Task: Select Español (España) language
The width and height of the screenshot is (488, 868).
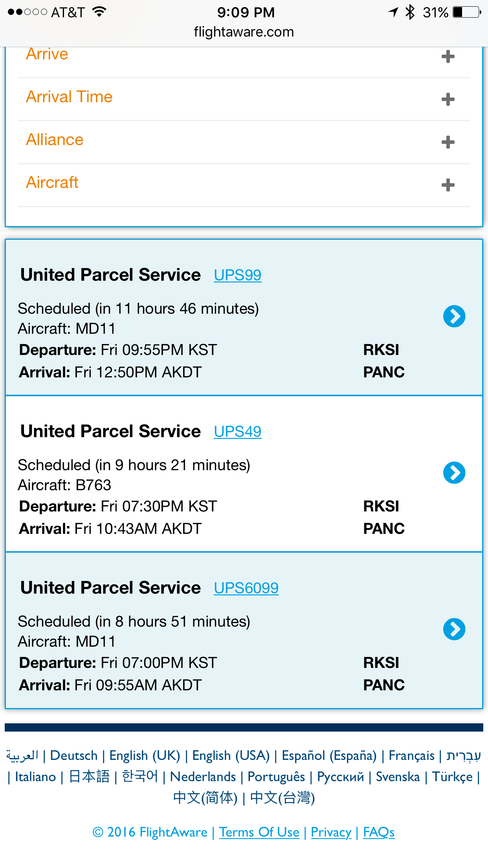Action: click(x=329, y=756)
